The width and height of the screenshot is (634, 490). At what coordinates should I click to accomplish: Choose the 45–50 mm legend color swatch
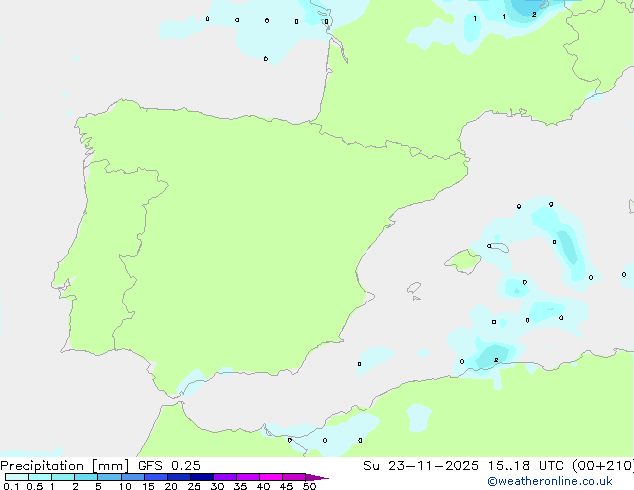point(294,477)
